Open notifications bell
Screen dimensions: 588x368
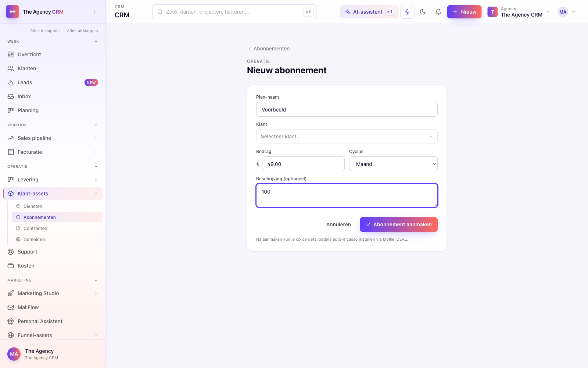[438, 12]
